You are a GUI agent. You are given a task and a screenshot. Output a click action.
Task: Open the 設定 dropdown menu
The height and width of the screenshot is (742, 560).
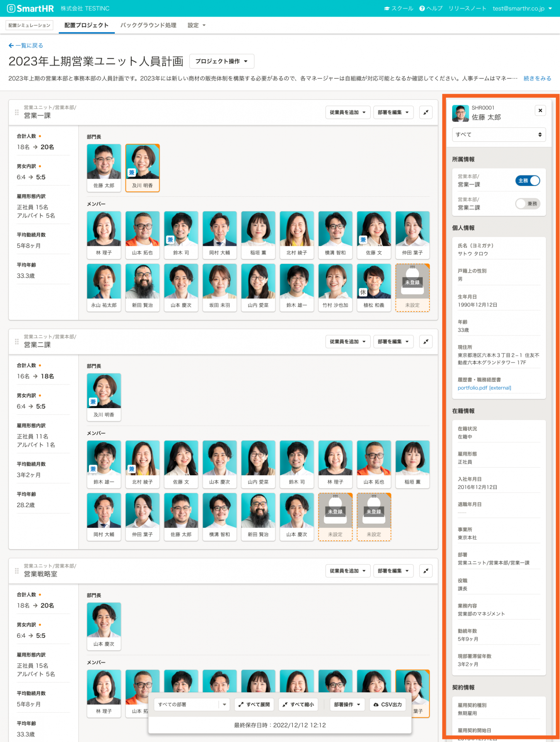197,25
